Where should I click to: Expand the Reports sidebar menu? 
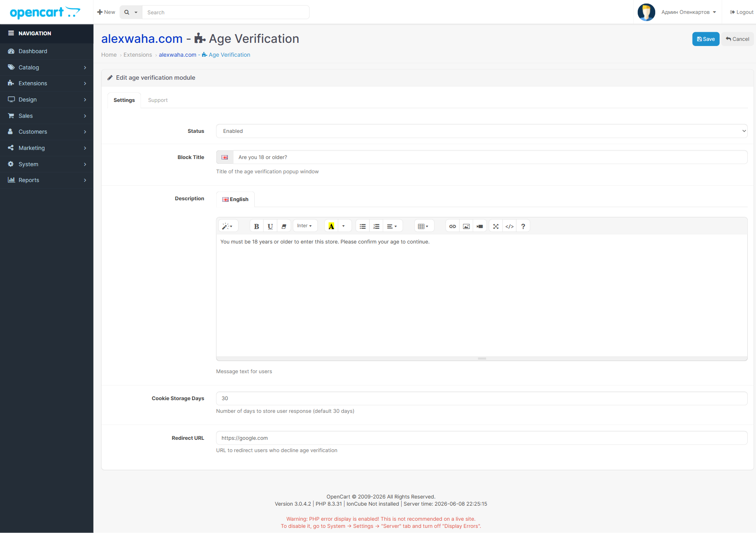47,180
